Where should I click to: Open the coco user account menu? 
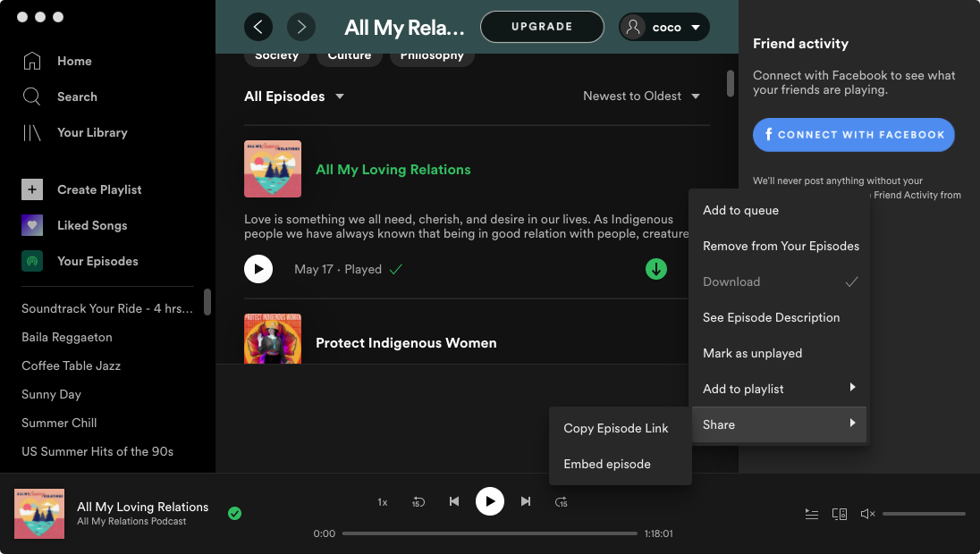coord(664,27)
